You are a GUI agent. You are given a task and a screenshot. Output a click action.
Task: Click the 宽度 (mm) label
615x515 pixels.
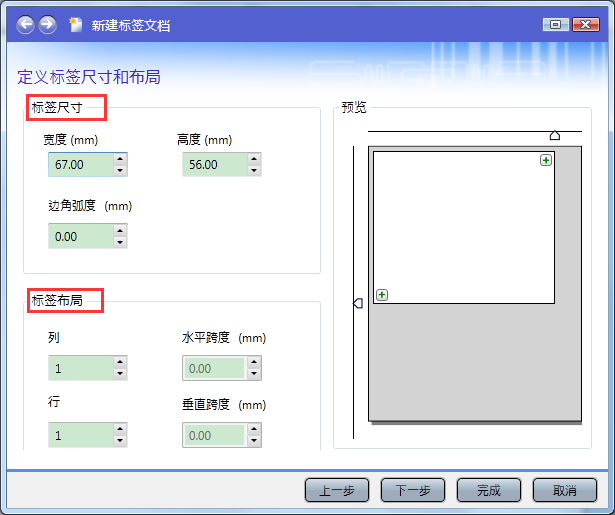pyautogui.click(x=71, y=140)
